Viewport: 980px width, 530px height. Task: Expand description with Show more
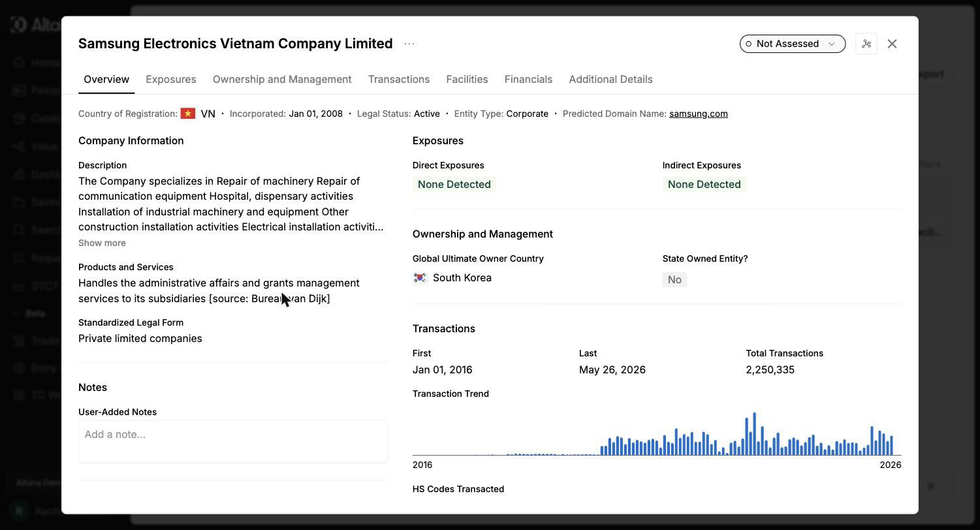click(x=102, y=243)
